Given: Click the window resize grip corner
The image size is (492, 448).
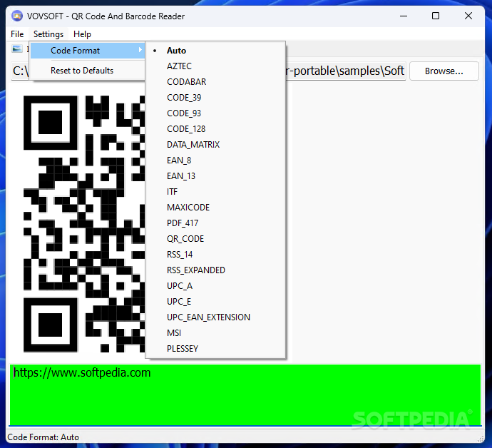Looking at the screenshot, I should (481, 438).
